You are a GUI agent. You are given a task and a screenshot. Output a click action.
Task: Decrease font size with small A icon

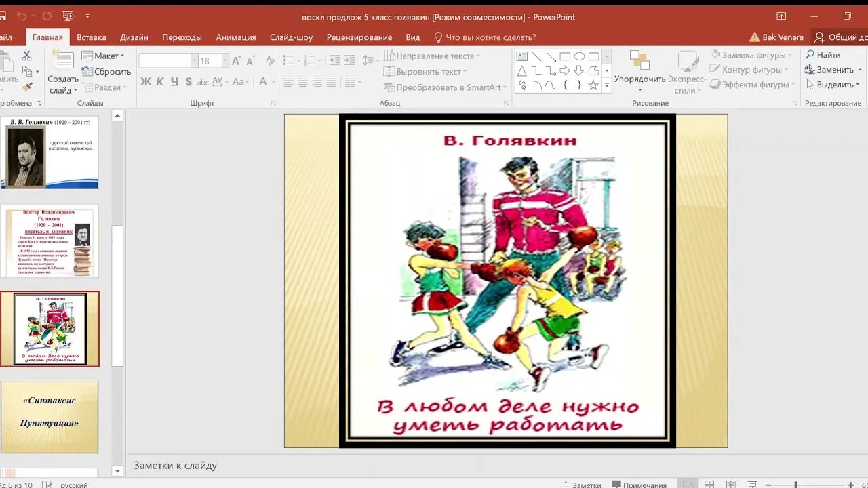[x=250, y=61]
